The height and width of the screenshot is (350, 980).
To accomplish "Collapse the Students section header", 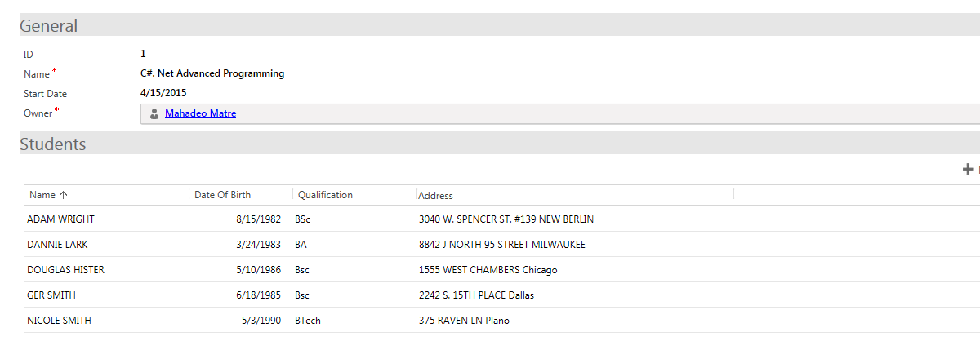I will point(53,144).
